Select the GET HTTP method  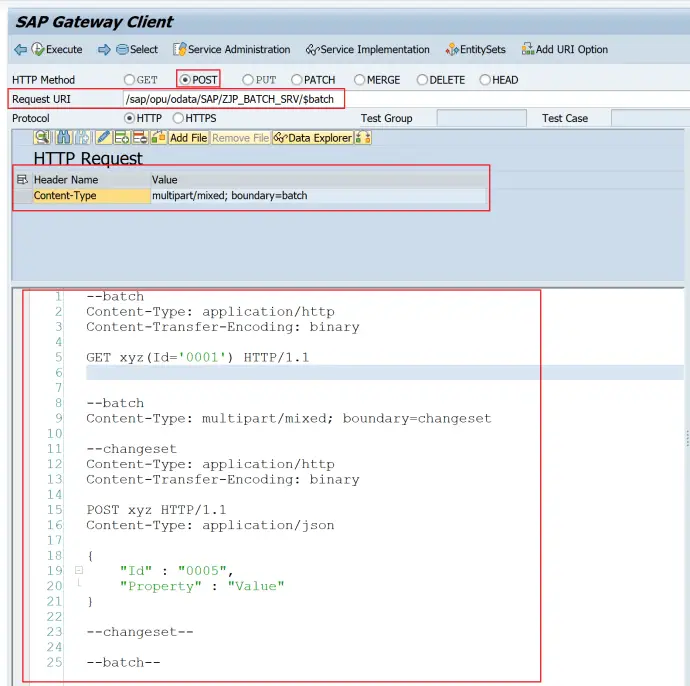[x=129, y=80]
